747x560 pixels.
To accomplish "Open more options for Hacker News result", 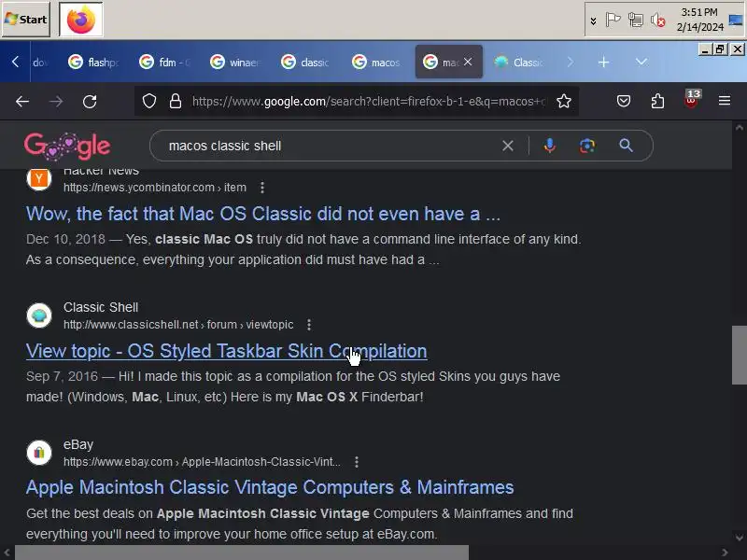I will [262, 188].
